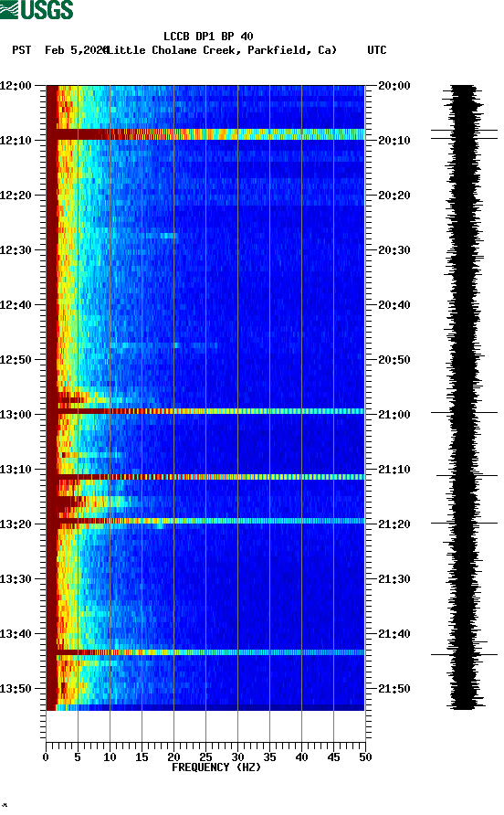Click the '21:00' UTC time label
The image size is (504, 815).
pos(394,414)
